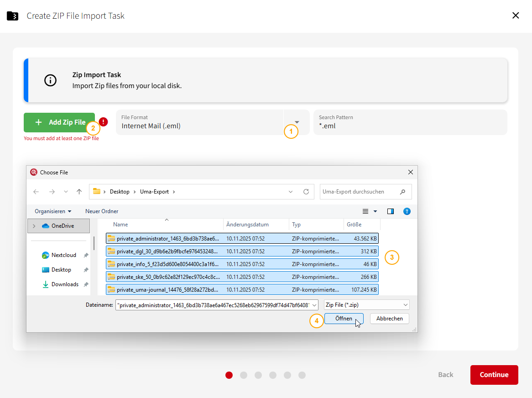Select the second wizard step dot
The width and height of the screenshot is (532, 398).
pyautogui.click(x=244, y=375)
